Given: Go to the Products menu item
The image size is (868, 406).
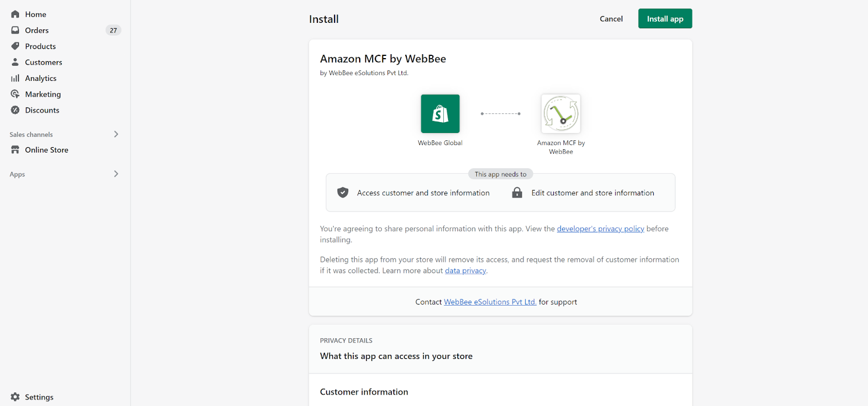Looking at the screenshot, I should coord(40,46).
